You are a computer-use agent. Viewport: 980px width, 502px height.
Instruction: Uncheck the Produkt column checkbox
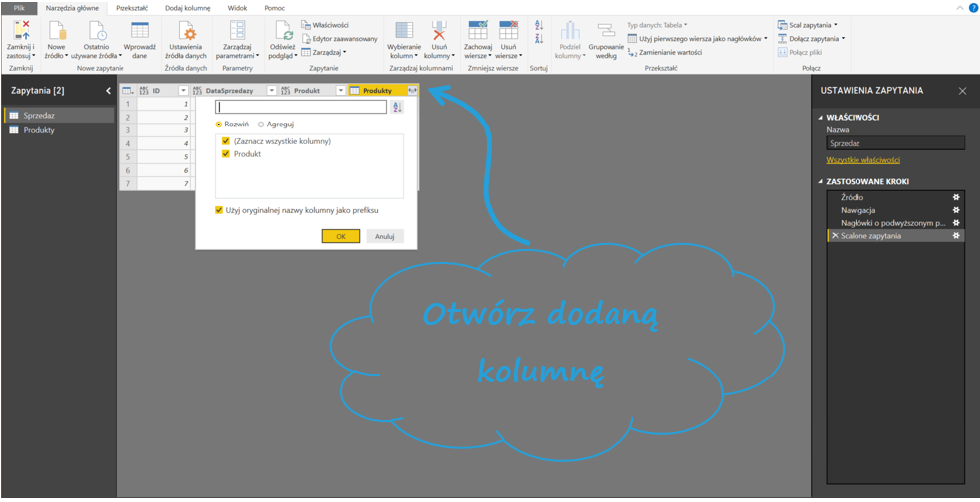pyautogui.click(x=226, y=154)
